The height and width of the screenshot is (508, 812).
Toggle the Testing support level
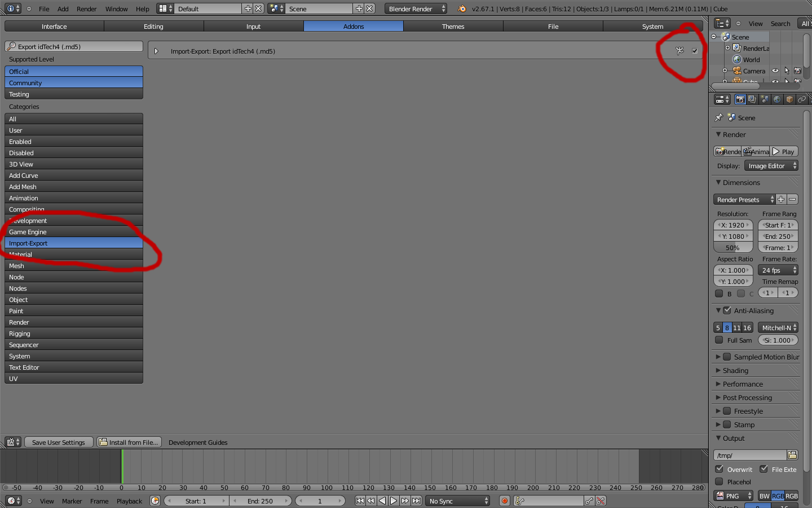point(74,94)
